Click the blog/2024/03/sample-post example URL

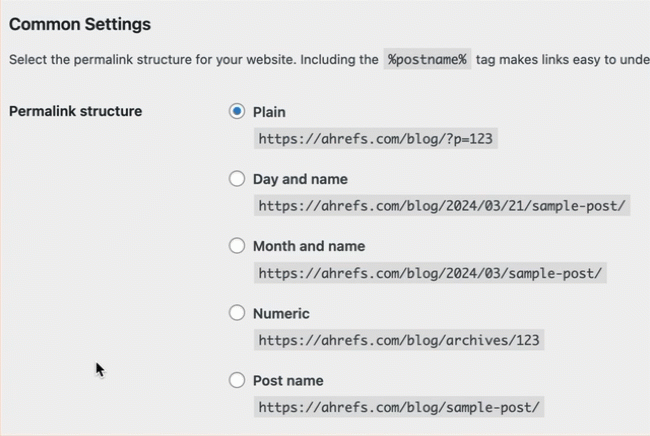pyautogui.click(x=430, y=273)
